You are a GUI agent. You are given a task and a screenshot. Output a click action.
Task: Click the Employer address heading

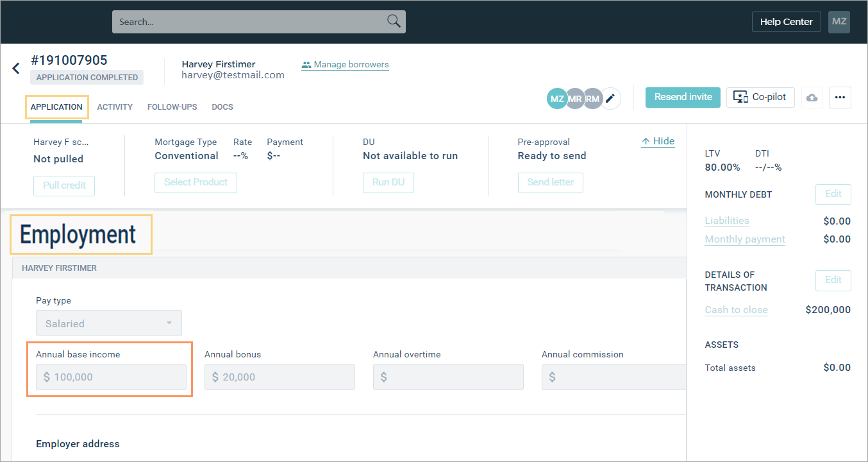click(78, 444)
